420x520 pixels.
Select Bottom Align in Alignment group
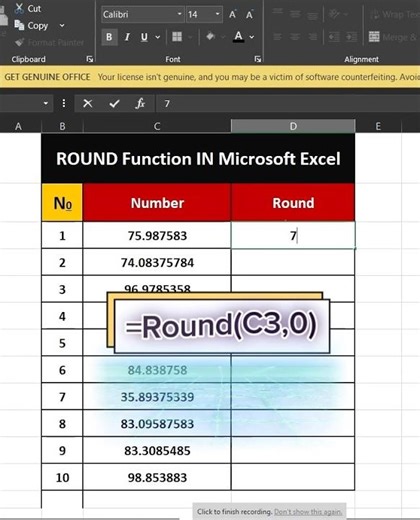point(312,15)
